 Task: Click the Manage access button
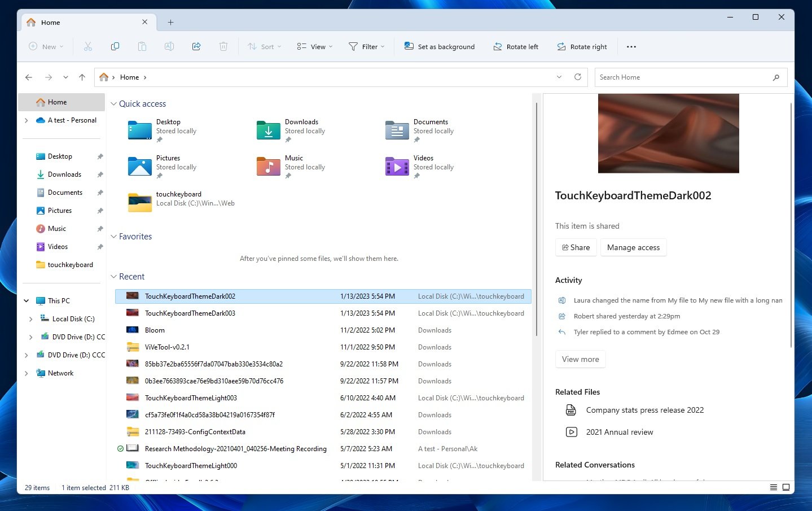[633, 247]
